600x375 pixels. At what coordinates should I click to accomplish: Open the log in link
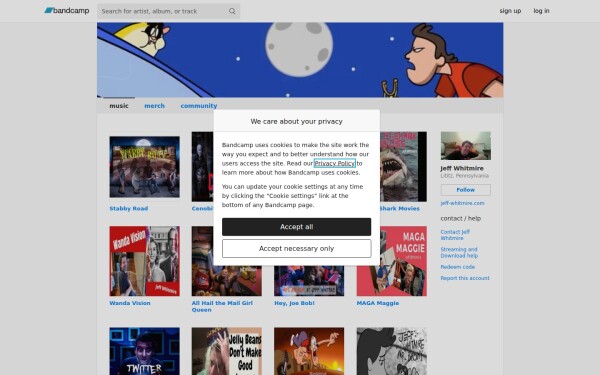point(541,11)
